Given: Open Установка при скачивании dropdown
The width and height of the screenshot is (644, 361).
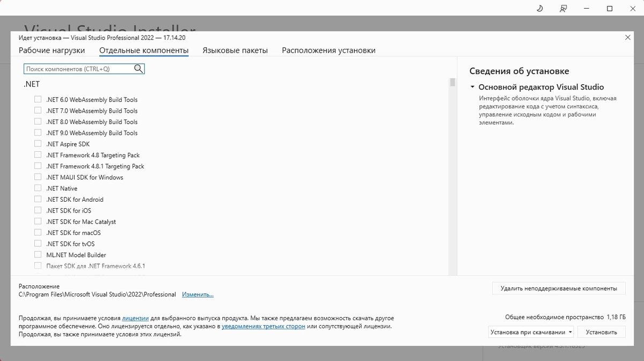Looking at the screenshot, I should pyautogui.click(x=531, y=332).
